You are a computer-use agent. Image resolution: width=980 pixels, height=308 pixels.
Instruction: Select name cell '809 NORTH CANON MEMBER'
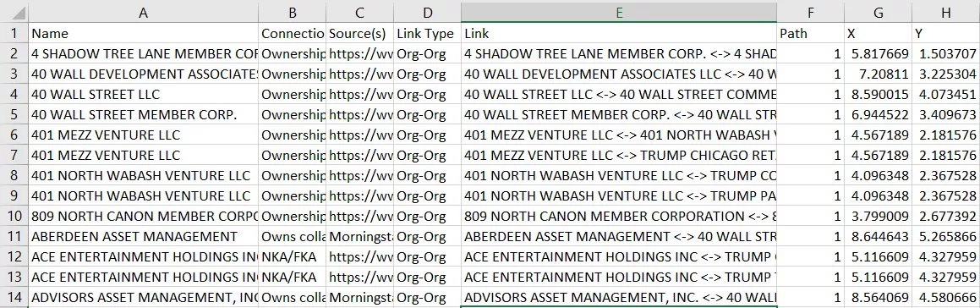point(143,216)
